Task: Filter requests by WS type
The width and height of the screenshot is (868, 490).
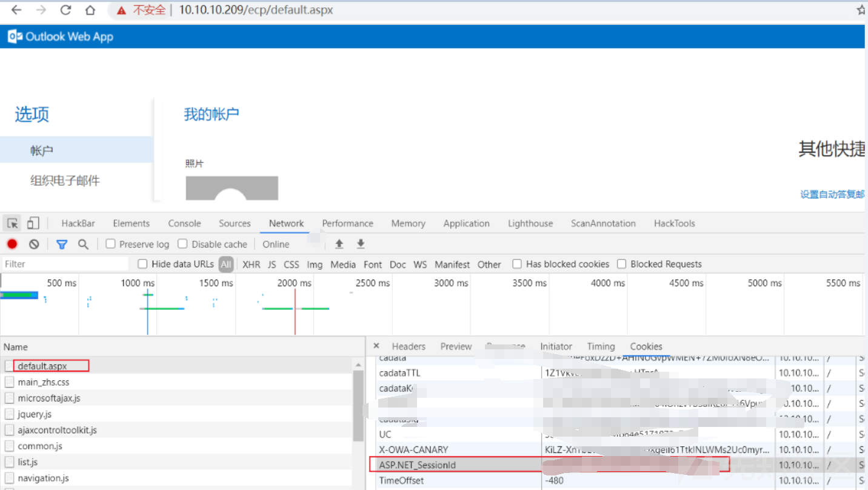Action: point(420,264)
